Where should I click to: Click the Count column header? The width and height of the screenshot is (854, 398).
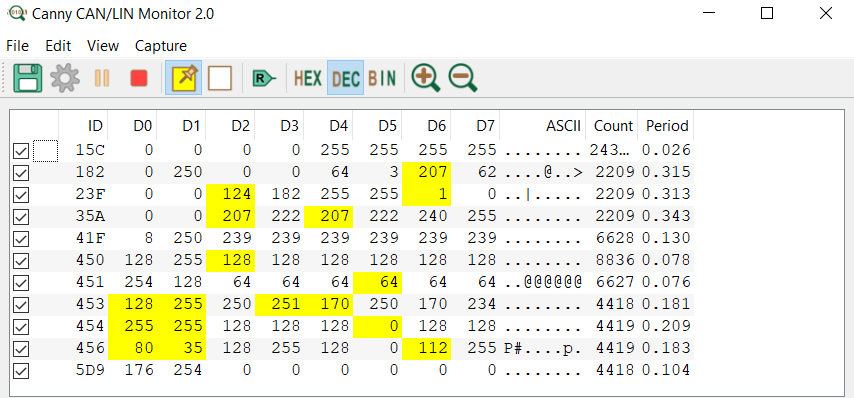[612, 126]
